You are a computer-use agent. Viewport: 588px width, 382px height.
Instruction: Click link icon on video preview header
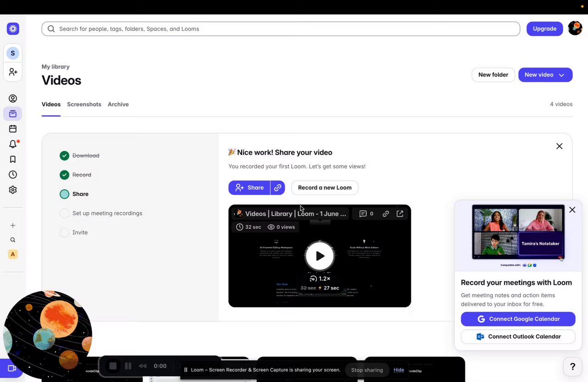386,213
